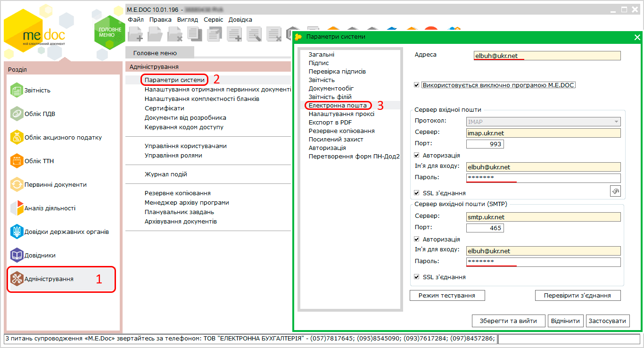Image resolution: width=644 pixels, height=348 pixels.
Task: Click the delete row toolbar icon
Action: tap(274, 34)
